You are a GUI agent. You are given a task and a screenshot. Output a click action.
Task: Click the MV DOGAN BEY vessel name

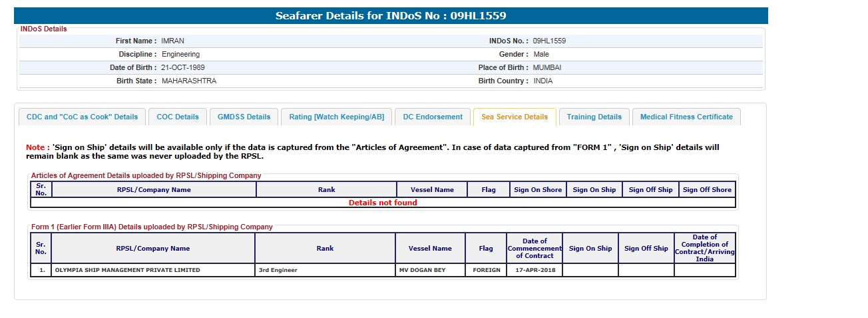click(x=422, y=270)
